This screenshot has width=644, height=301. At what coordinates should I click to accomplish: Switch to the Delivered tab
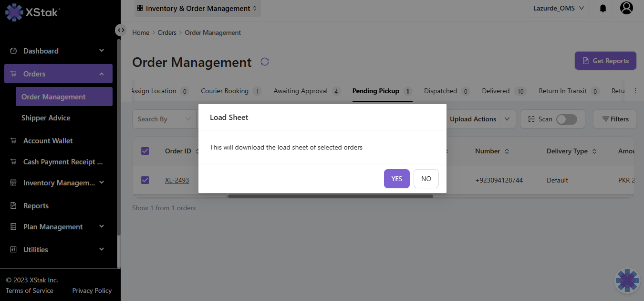496,91
